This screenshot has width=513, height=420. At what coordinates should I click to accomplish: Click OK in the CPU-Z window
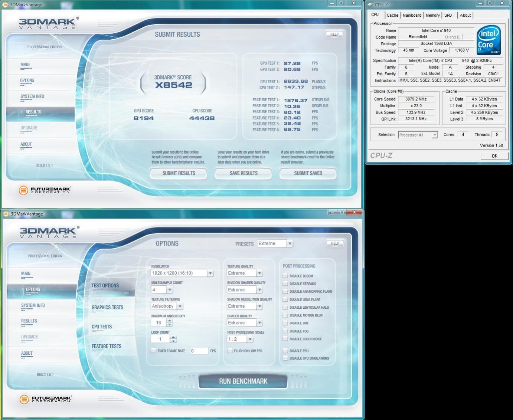pyautogui.click(x=494, y=156)
